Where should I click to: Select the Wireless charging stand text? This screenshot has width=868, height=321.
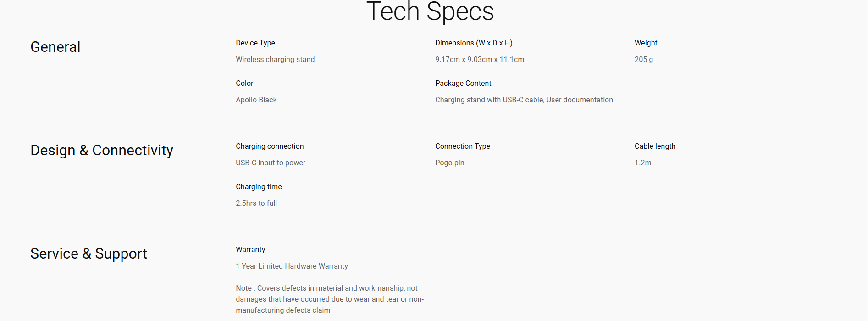[x=275, y=59]
